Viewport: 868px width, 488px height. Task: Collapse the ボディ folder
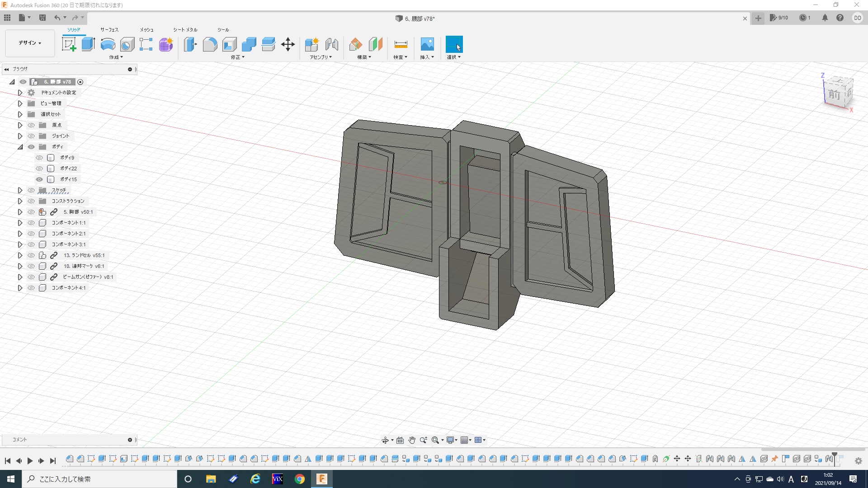coord(20,147)
